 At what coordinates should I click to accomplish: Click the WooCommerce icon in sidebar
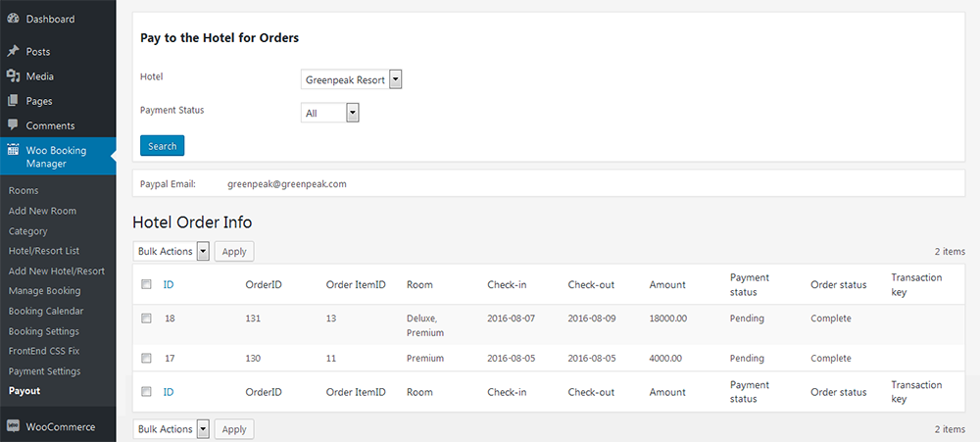tap(13, 426)
